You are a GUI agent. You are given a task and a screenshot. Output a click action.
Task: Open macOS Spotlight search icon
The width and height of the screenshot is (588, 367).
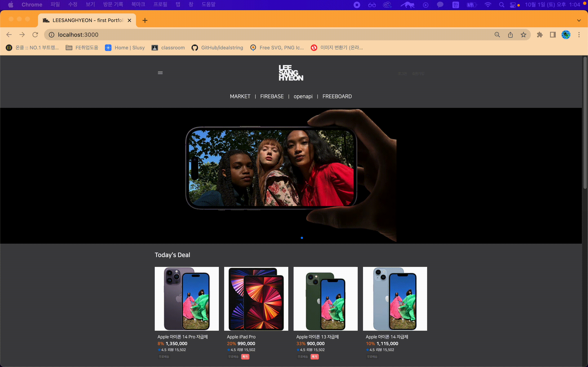pyautogui.click(x=501, y=5)
